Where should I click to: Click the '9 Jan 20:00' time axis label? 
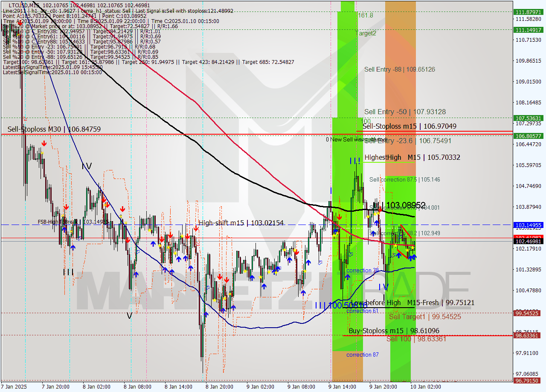click(383, 387)
